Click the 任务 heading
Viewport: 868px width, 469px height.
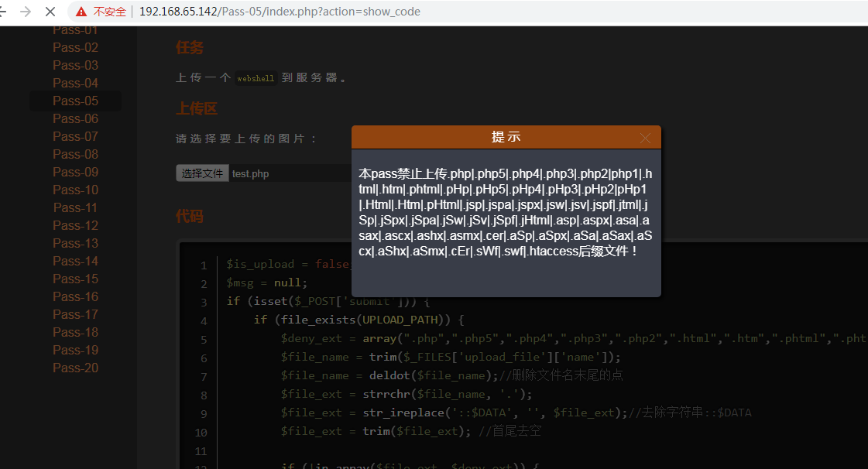click(190, 47)
